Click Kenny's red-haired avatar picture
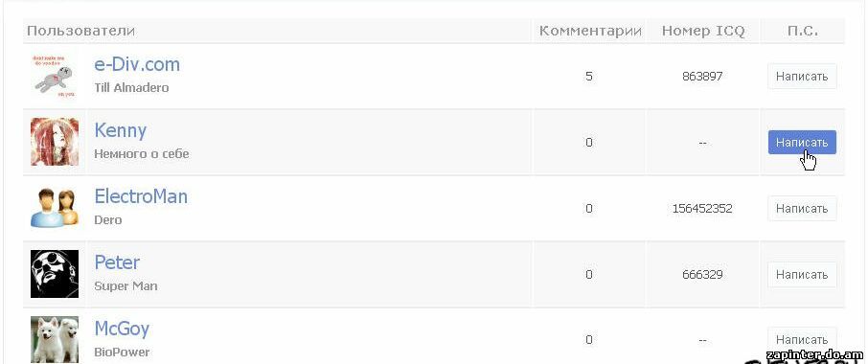 (55, 142)
